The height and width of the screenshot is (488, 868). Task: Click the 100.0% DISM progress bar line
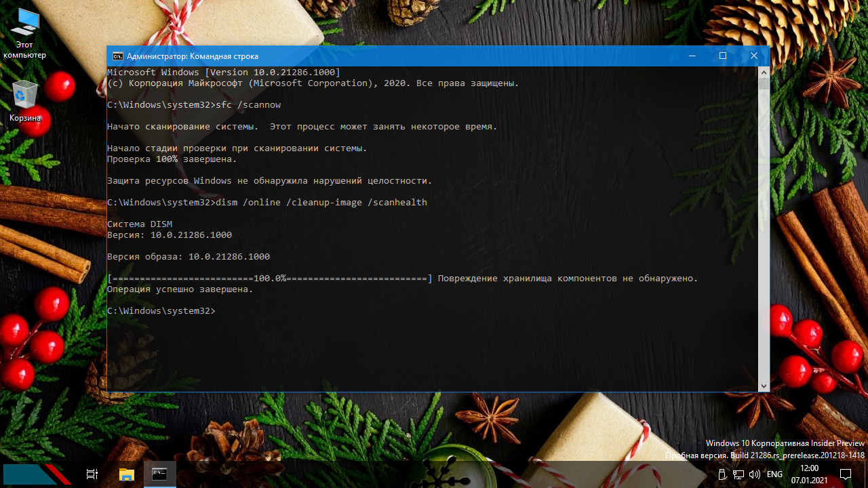point(403,279)
